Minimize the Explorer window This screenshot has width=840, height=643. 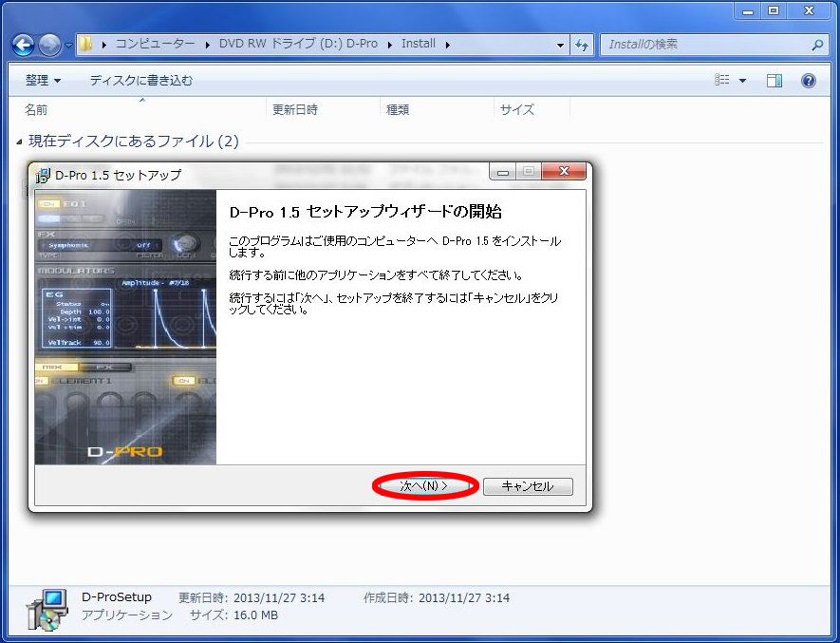748,11
